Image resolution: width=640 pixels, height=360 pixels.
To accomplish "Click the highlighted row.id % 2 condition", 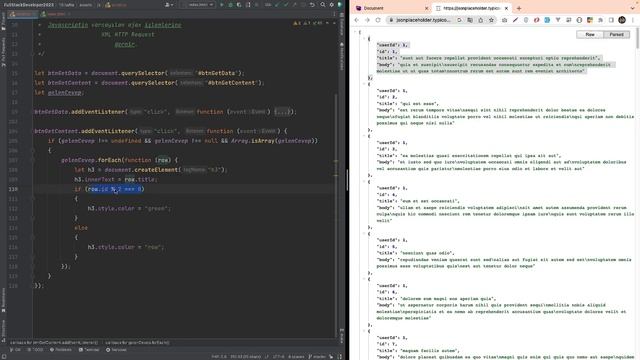I will pyautogui.click(x=115, y=189).
